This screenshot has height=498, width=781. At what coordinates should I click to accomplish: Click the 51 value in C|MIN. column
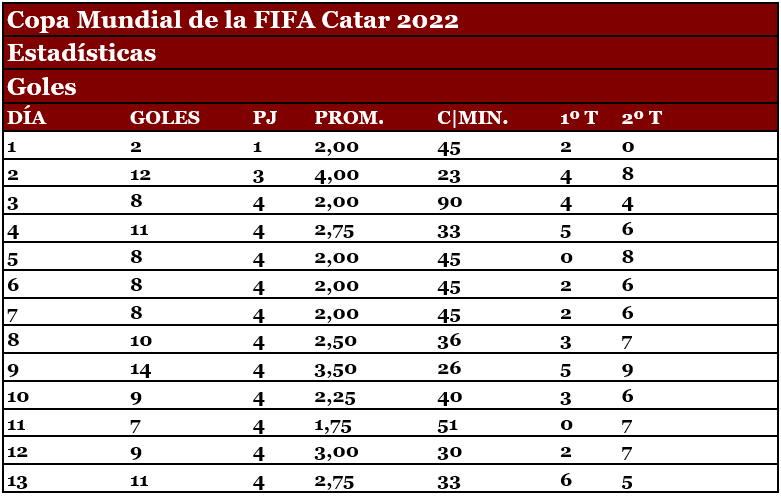[450, 424]
